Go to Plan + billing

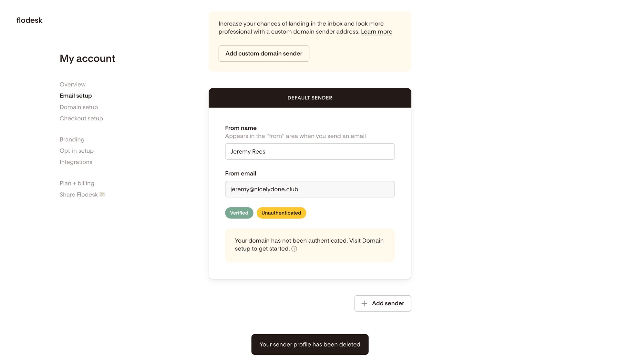click(77, 183)
